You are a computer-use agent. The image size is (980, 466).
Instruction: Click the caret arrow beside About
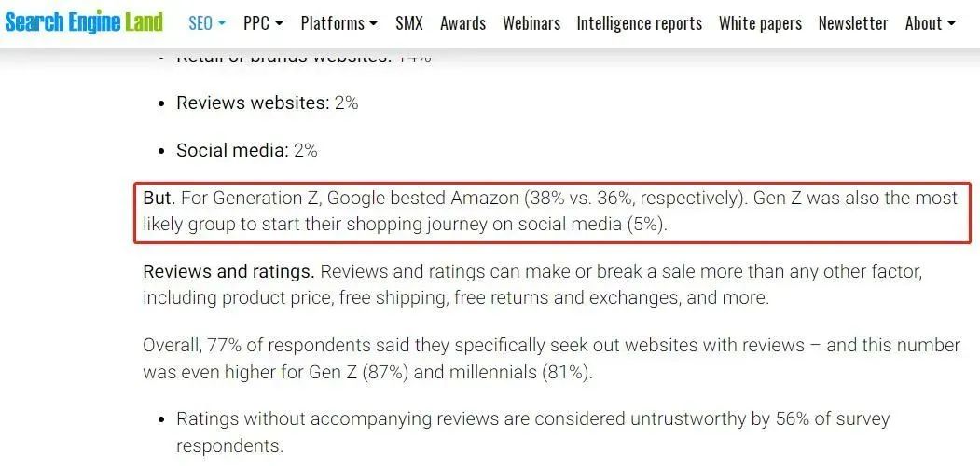pos(952,23)
